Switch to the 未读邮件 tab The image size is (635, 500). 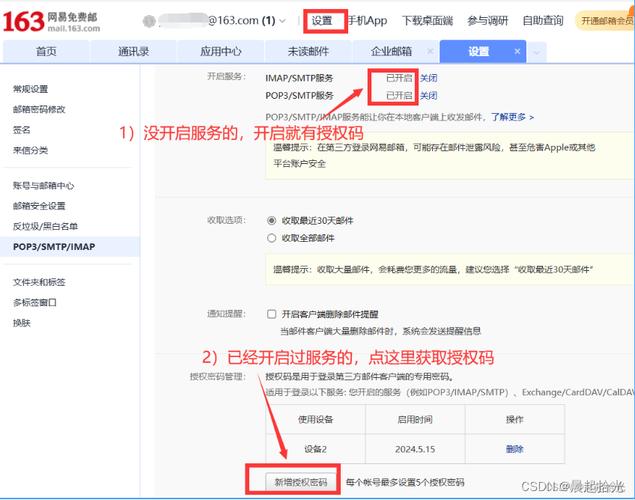(x=308, y=51)
